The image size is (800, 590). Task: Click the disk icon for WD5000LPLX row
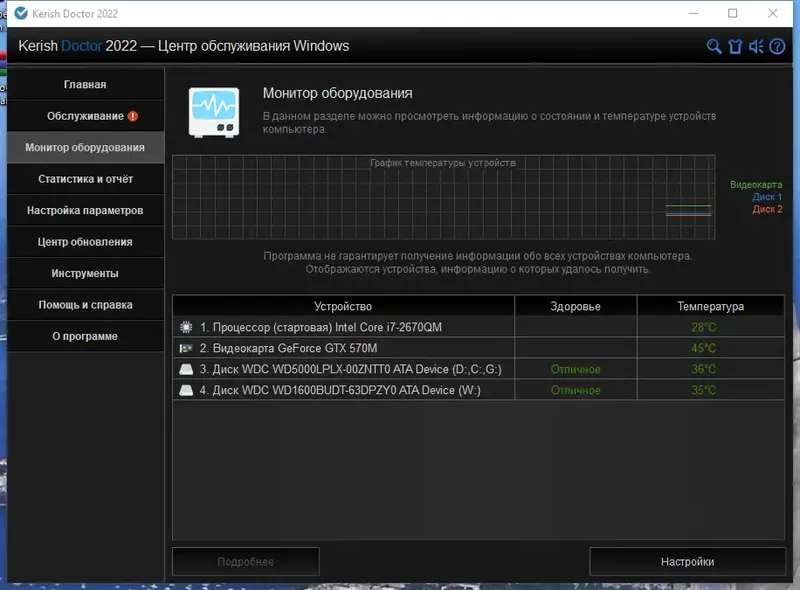(186, 369)
